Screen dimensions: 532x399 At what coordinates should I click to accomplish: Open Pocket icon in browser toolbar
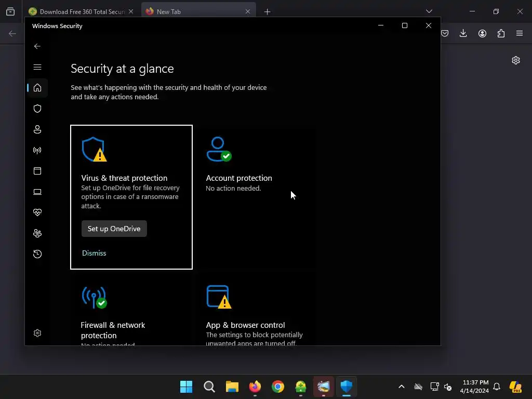point(445,33)
